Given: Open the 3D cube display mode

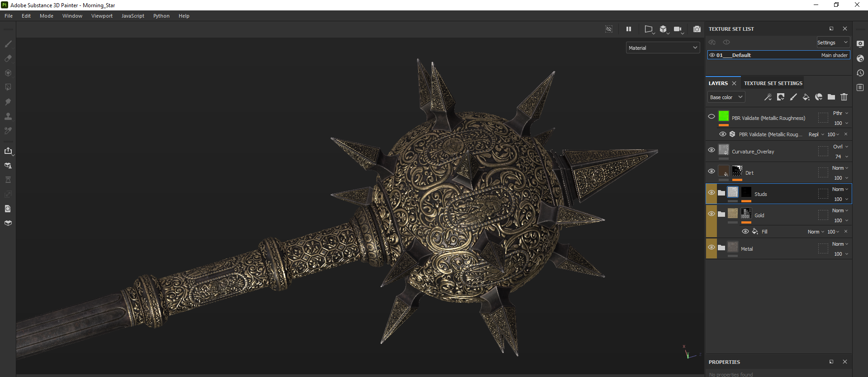Looking at the screenshot, I should [x=664, y=29].
